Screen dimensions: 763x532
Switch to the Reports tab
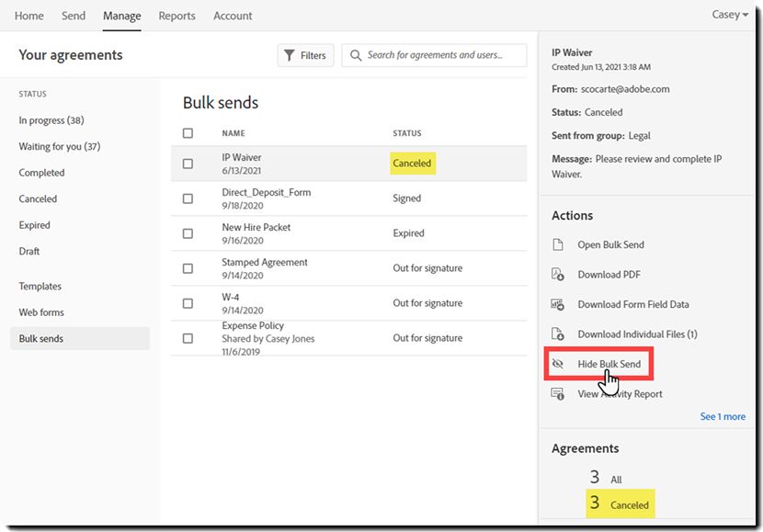point(177,16)
